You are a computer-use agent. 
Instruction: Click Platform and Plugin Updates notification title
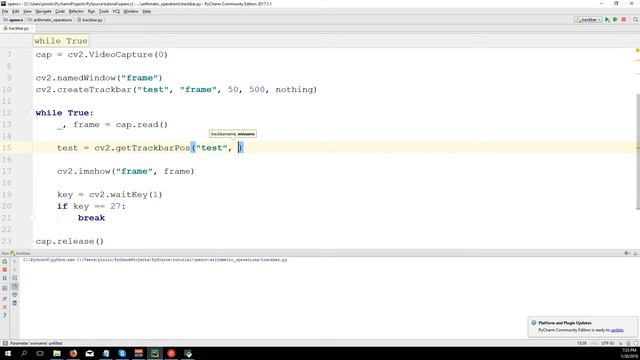565,322
